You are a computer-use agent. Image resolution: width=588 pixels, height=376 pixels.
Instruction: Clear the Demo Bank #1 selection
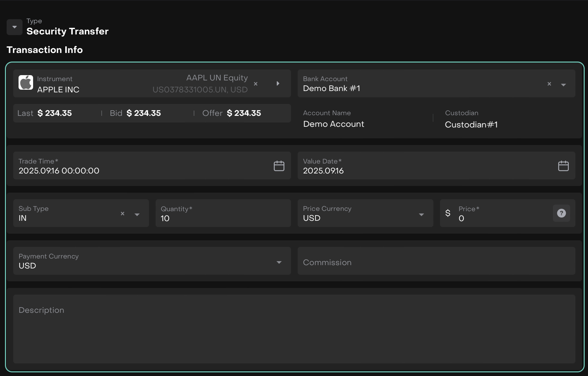point(549,84)
